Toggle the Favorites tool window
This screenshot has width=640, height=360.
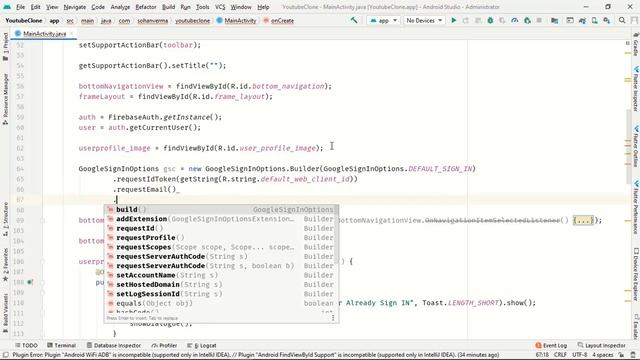pos(5,265)
